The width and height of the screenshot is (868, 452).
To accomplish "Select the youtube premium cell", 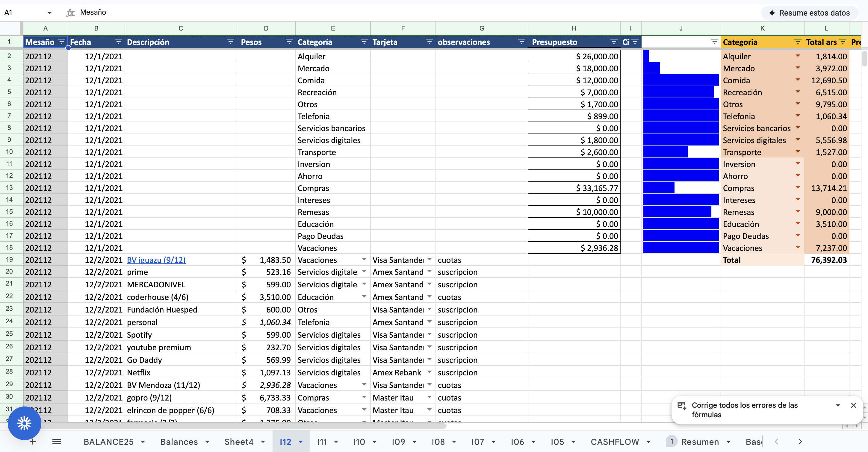I will [181, 347].
